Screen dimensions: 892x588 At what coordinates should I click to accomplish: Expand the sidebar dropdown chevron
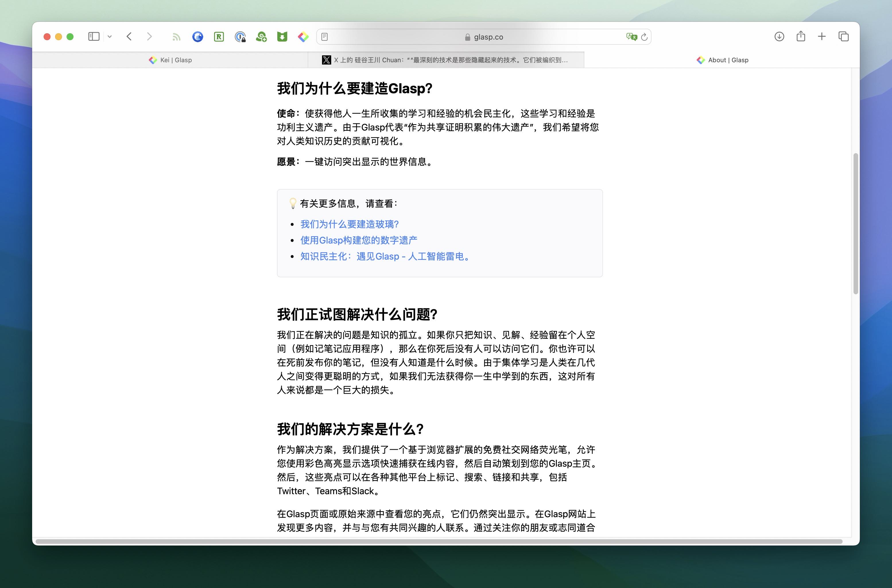tap(110, 36)
